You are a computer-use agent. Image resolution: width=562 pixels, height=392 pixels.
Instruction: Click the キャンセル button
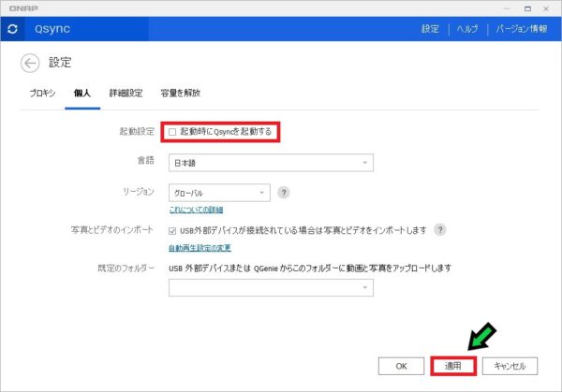510,366
